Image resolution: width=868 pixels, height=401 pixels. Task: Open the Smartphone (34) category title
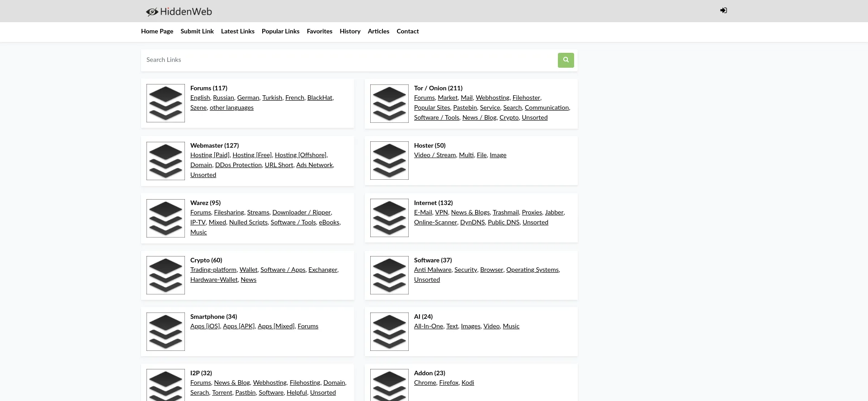click(x=213, y=317)
